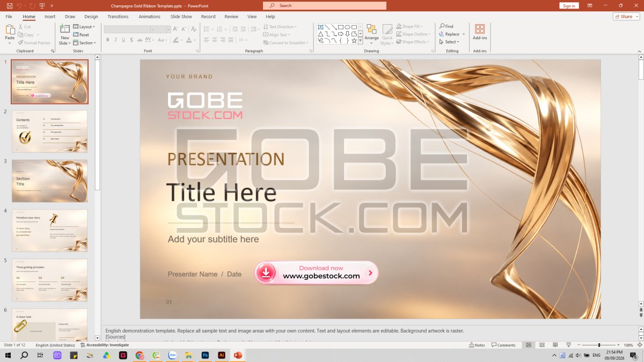Click the zoom slider handle

[x=599, y=345]
